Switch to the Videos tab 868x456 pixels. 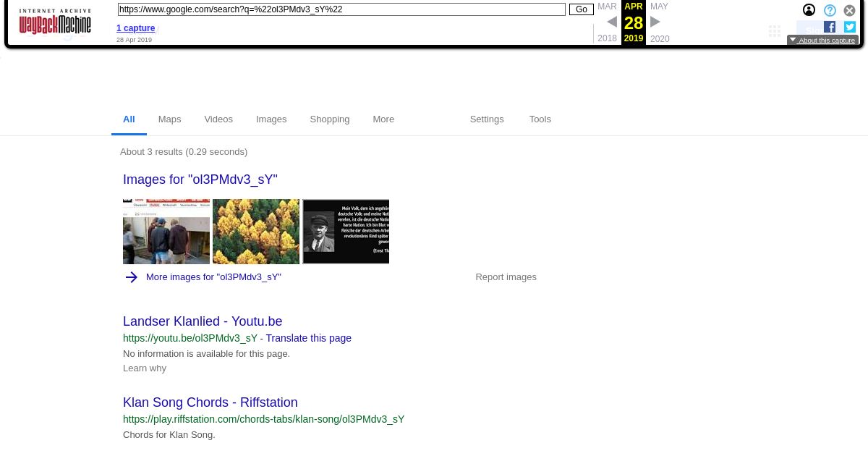(x=218, y=119)
